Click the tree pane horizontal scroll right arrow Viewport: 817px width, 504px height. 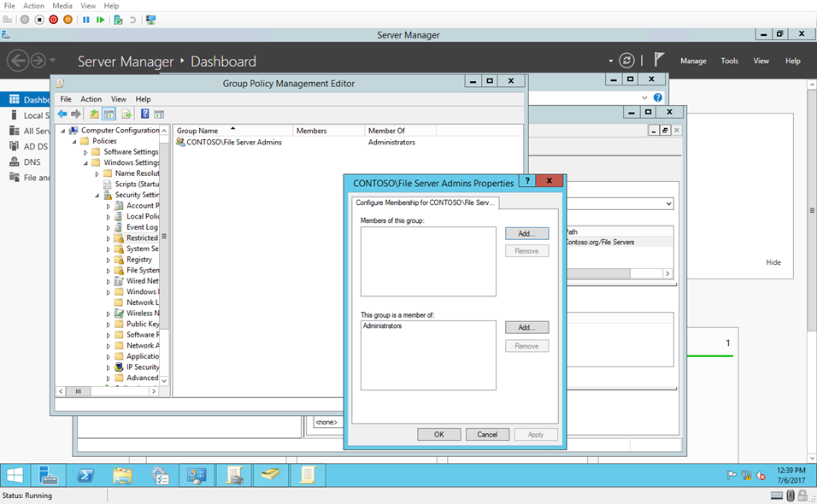coord(154,391)
